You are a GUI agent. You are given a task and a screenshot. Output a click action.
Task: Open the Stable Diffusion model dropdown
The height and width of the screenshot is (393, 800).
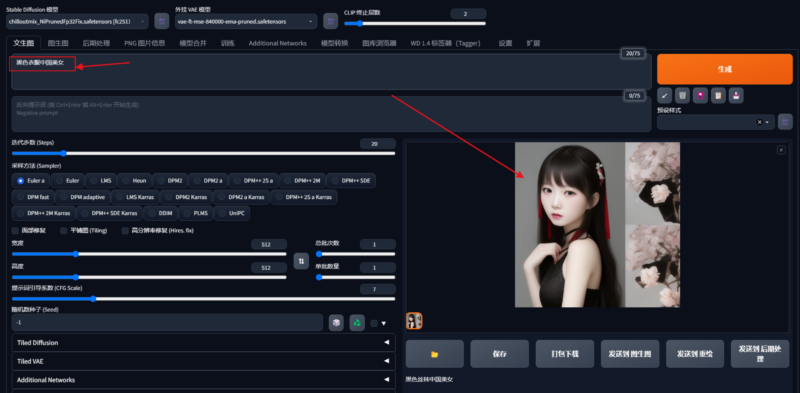click(x=78, y=21)
